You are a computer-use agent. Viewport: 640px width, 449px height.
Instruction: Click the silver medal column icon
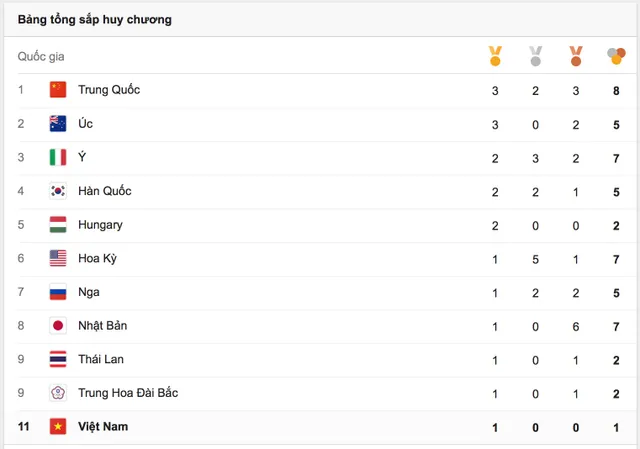535,56
